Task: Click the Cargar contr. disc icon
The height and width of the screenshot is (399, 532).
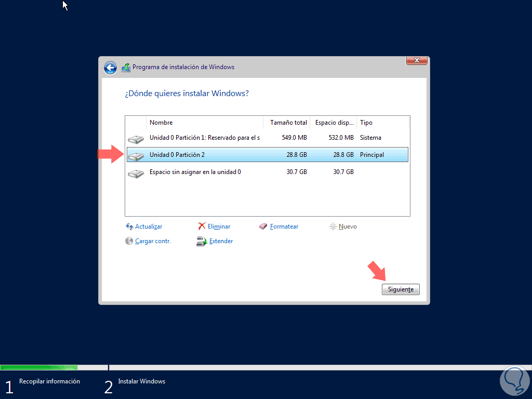Action: pos(129,241)
